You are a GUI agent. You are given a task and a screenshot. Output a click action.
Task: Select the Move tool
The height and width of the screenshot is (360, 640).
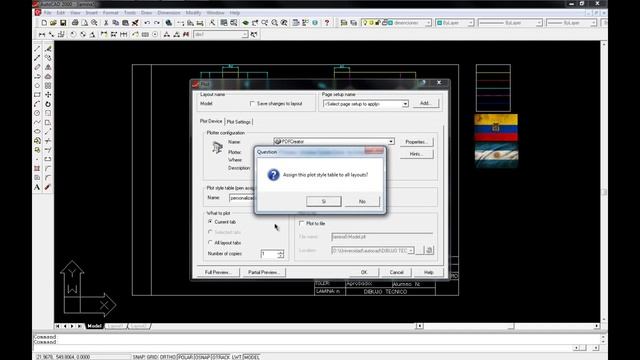(x=48, y=95)
